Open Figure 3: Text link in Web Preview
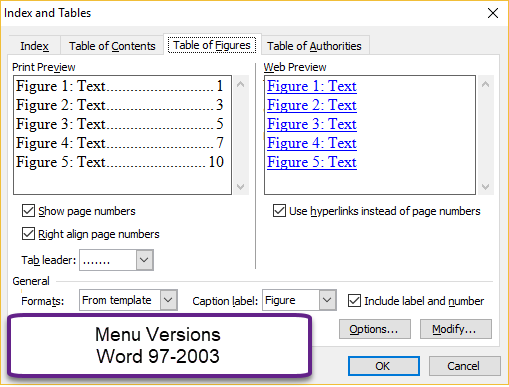The image size is (509, 387). point(312,124)
